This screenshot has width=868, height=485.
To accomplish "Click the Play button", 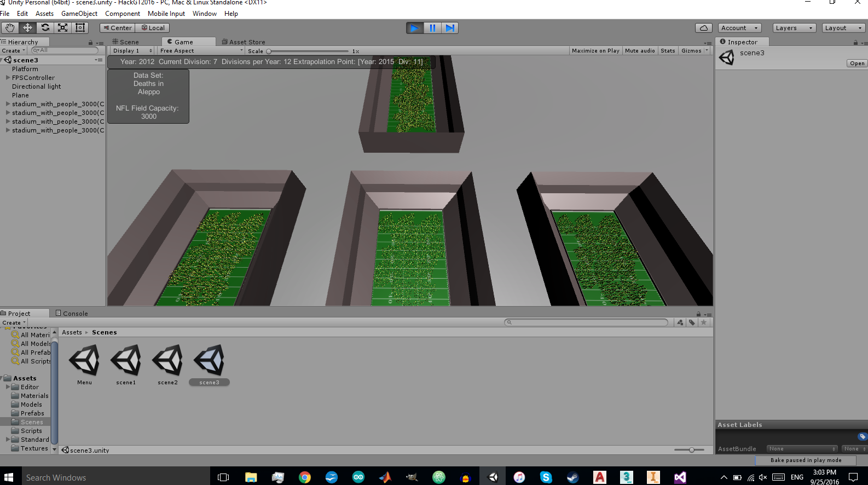I will click(x=415, y=28).
